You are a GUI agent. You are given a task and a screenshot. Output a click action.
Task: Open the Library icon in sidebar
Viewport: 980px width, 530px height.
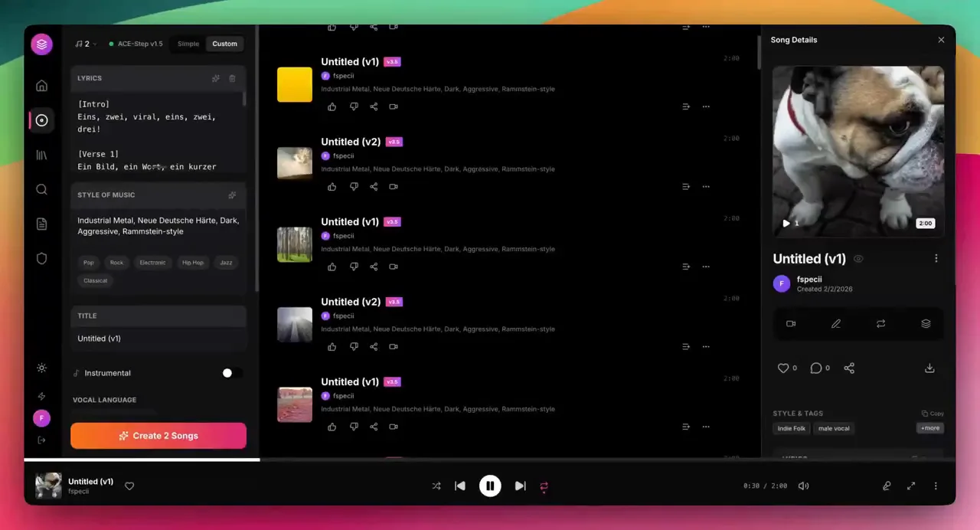[42, 155]
